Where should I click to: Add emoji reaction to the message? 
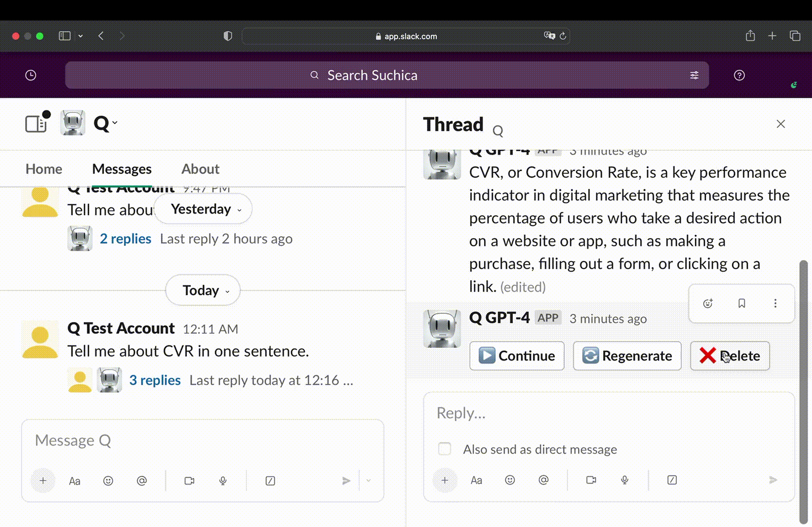[x=708, y=304]
